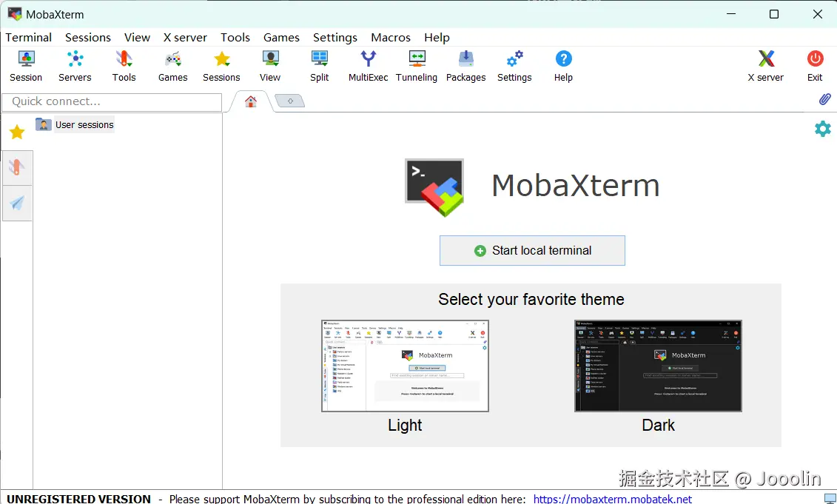Image resolution: width=837 pixels, height=504 pixels.
Task: Open a new tab with the plus tab
Action: [290, 101]
